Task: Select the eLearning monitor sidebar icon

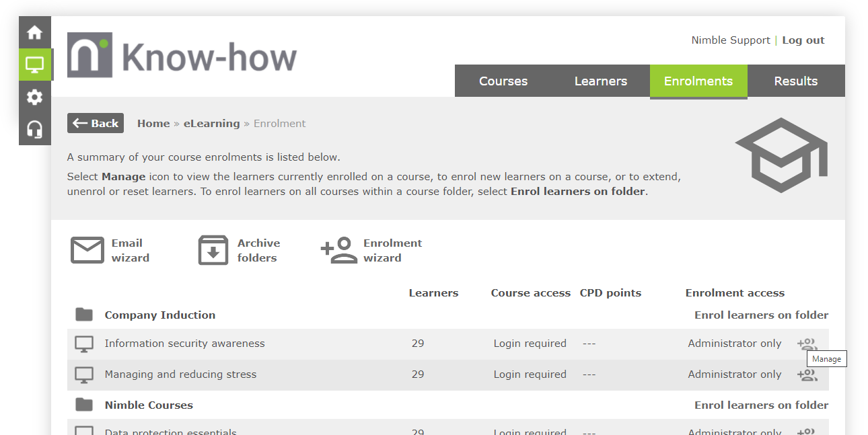Action: click(x=34, y=65)
